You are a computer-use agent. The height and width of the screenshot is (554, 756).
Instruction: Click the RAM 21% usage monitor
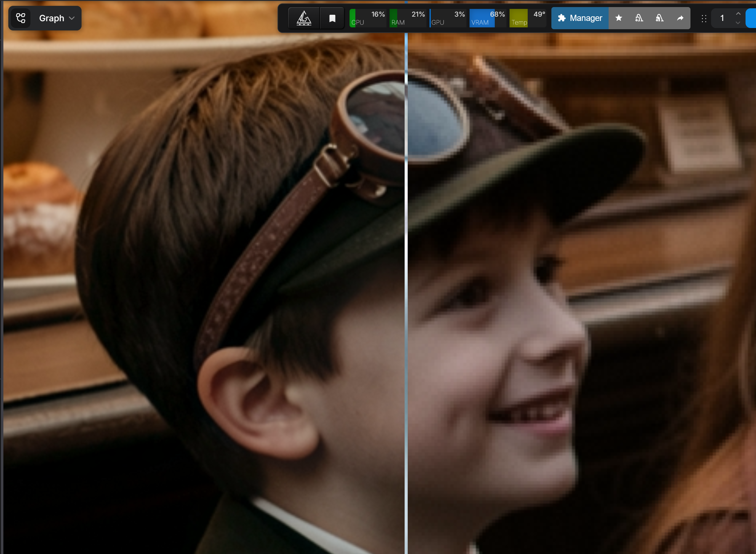[x=408, y=18]
